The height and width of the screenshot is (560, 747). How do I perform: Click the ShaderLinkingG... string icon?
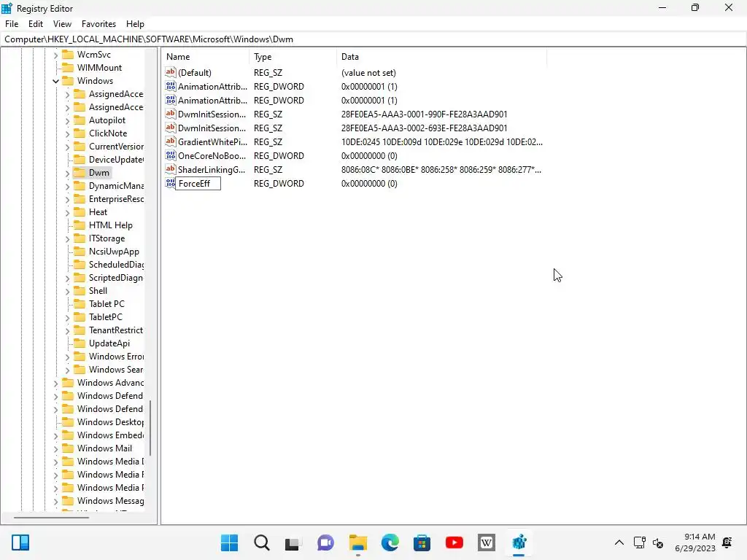(171, 169)
